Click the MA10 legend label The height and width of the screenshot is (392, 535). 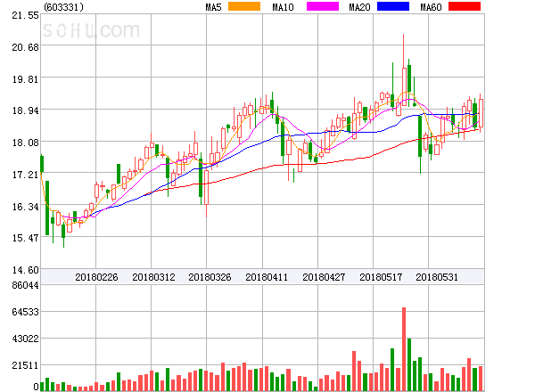283,7
